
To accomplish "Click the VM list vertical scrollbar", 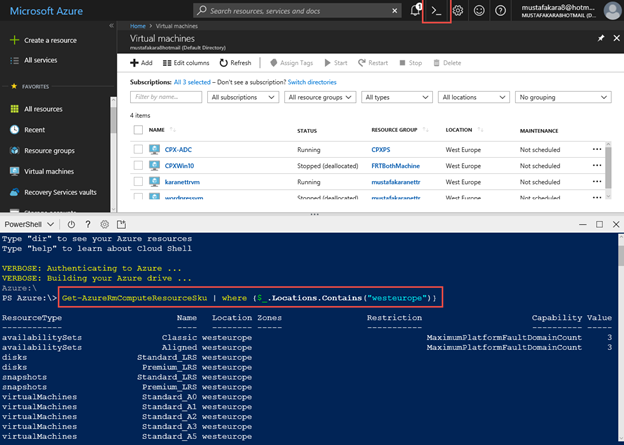I will [608, 170].
